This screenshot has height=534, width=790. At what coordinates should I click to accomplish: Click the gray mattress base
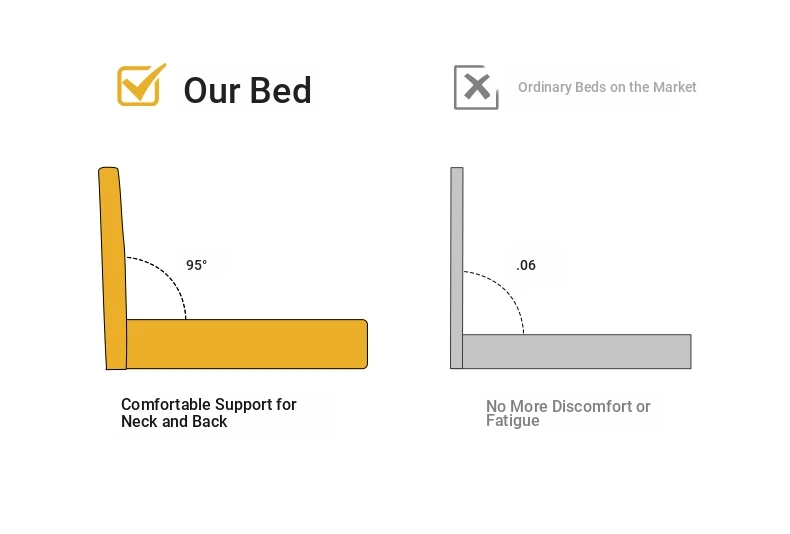point(577,351)
